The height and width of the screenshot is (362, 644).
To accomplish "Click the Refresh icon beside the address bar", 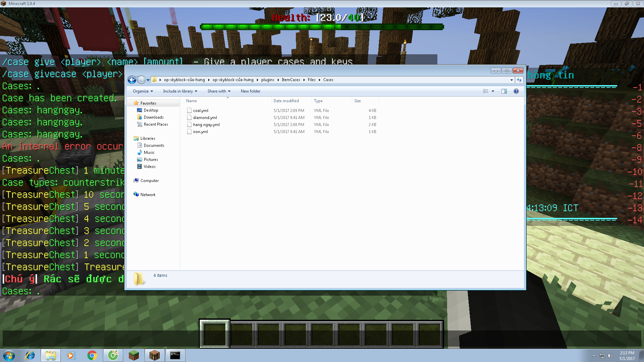I will point(519,80).
